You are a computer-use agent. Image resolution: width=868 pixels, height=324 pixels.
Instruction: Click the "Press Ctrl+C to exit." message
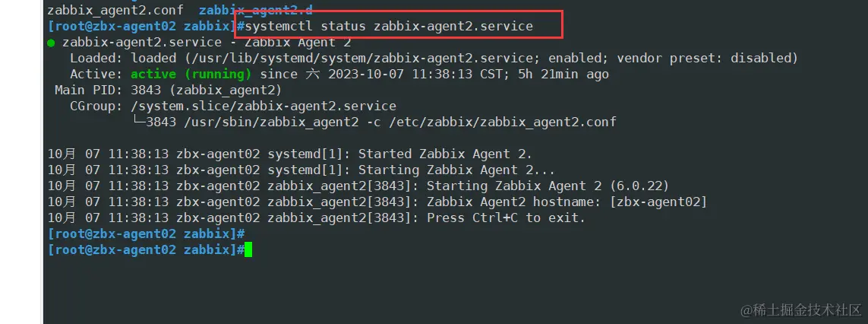506,218
